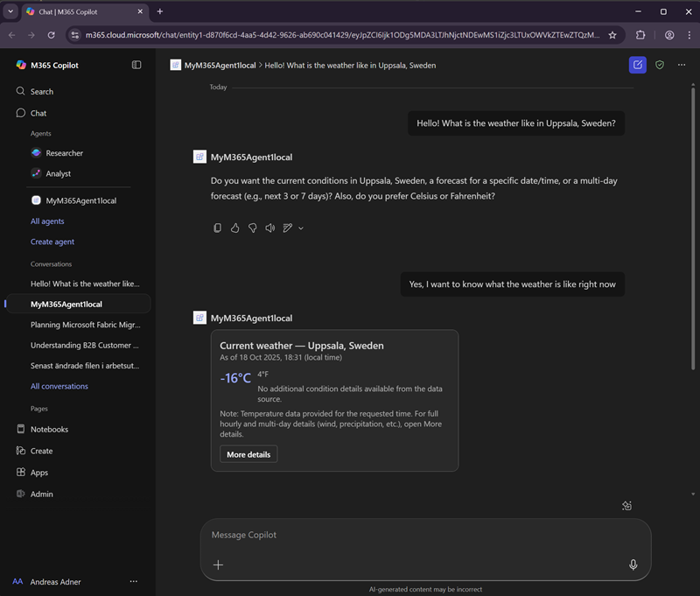The width and height of the screenshot is (700, 596).
Task: Click the plus icon to add attachment
Action: pyautogui.click(x=219, y=564)
